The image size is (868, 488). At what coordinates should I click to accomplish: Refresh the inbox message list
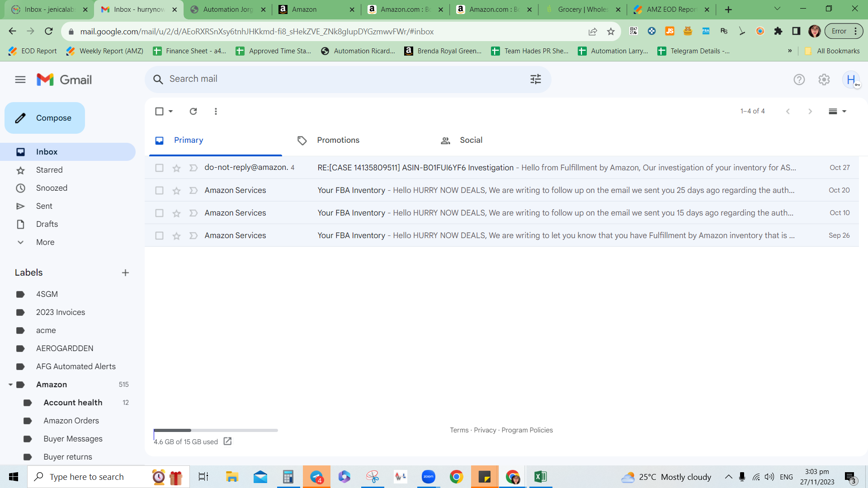(x=193, y=111)
